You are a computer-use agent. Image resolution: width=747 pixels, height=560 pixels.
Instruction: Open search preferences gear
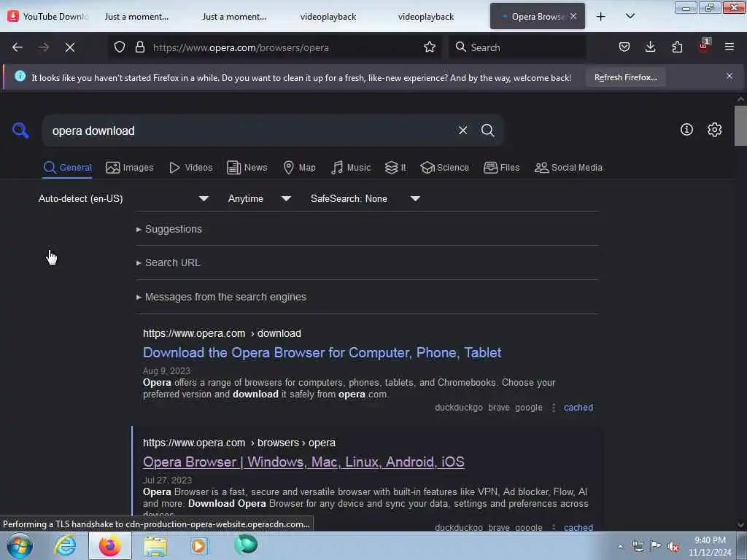point(714,130)
